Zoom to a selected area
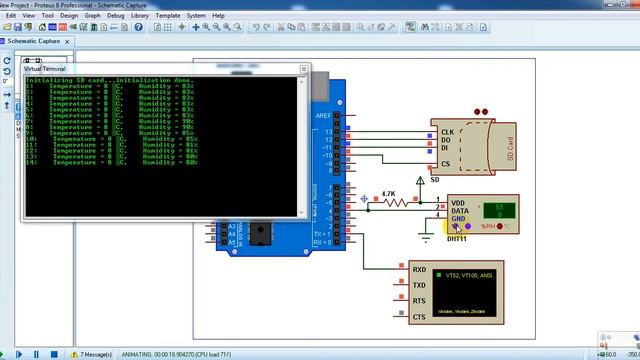 click(238, 27)
